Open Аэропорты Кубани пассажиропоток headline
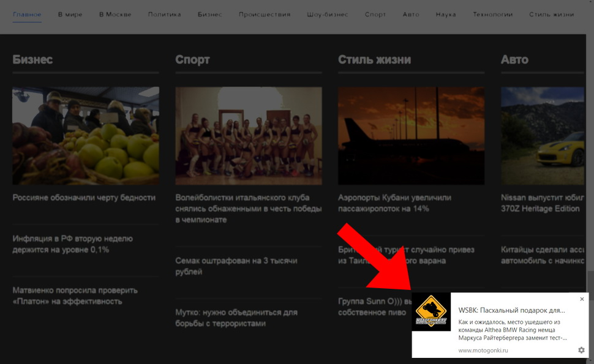594x364 pixels. coord(395,203)
